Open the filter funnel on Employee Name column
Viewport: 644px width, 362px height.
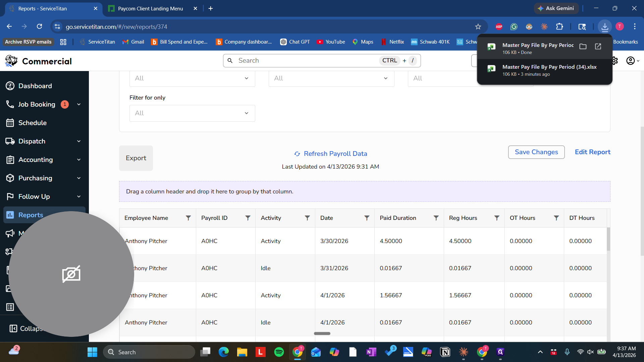click(x=189, y=218)
